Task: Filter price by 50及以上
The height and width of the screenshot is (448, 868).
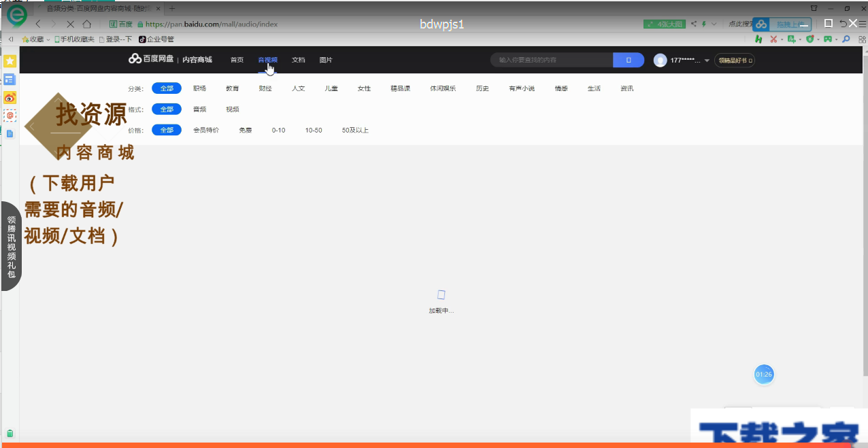Action: tap(355, 130)
